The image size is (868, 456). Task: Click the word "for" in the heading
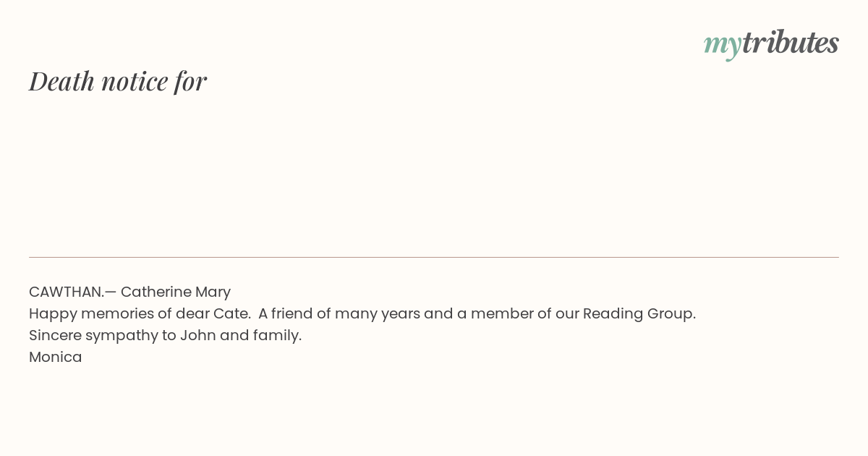[x=191, y=81]
